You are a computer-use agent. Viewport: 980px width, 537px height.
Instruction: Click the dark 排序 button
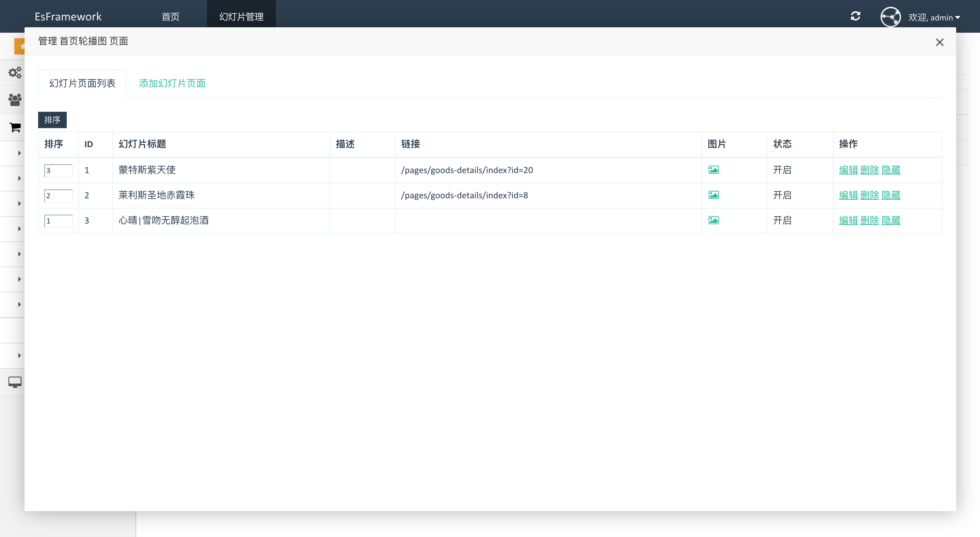(x=52, y=120)
